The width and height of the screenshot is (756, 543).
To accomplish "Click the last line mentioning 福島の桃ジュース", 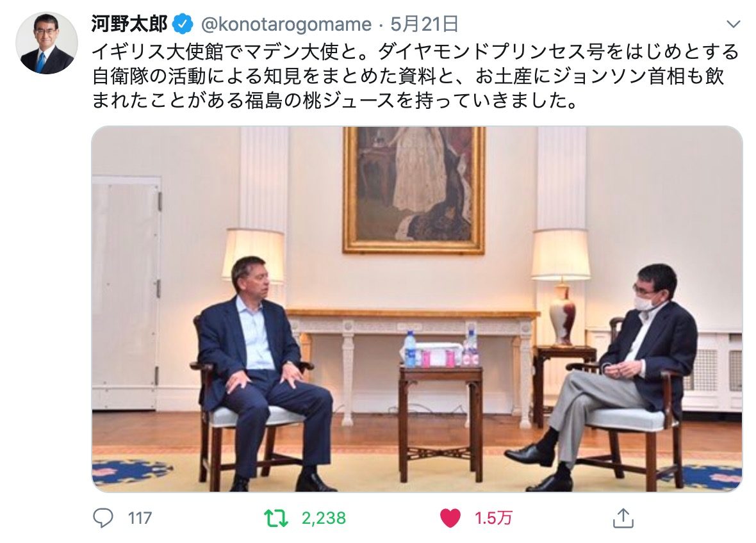I will pos(334,101).
